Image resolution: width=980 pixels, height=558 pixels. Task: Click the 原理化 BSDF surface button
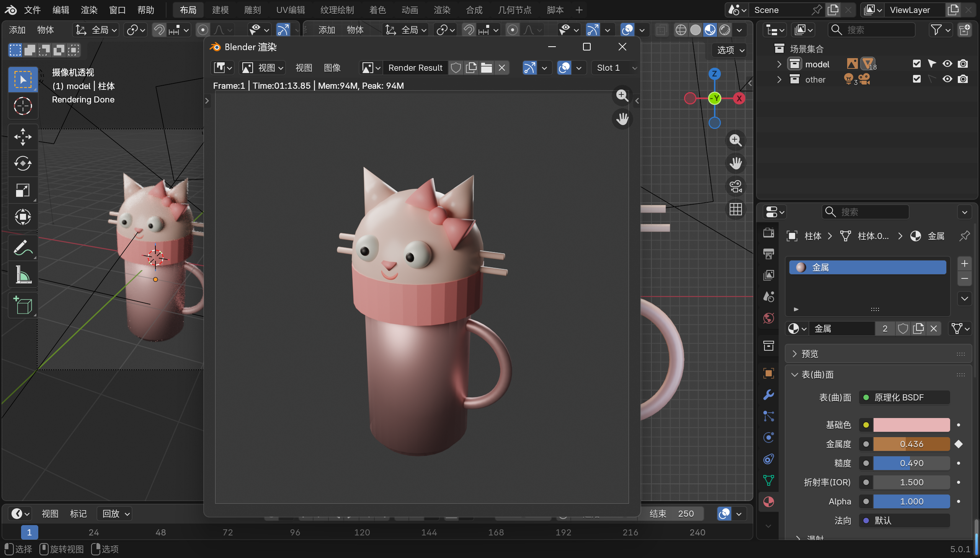click(904, 397)
